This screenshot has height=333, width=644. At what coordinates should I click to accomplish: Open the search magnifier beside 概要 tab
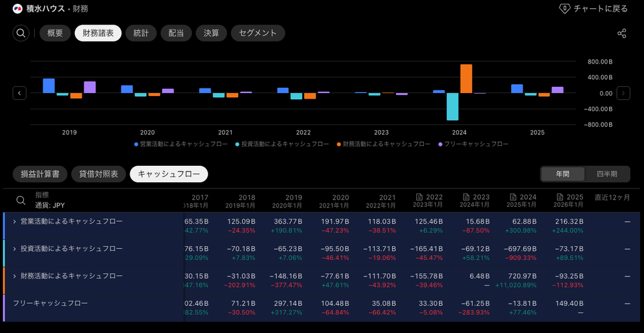tap(21, 33)
